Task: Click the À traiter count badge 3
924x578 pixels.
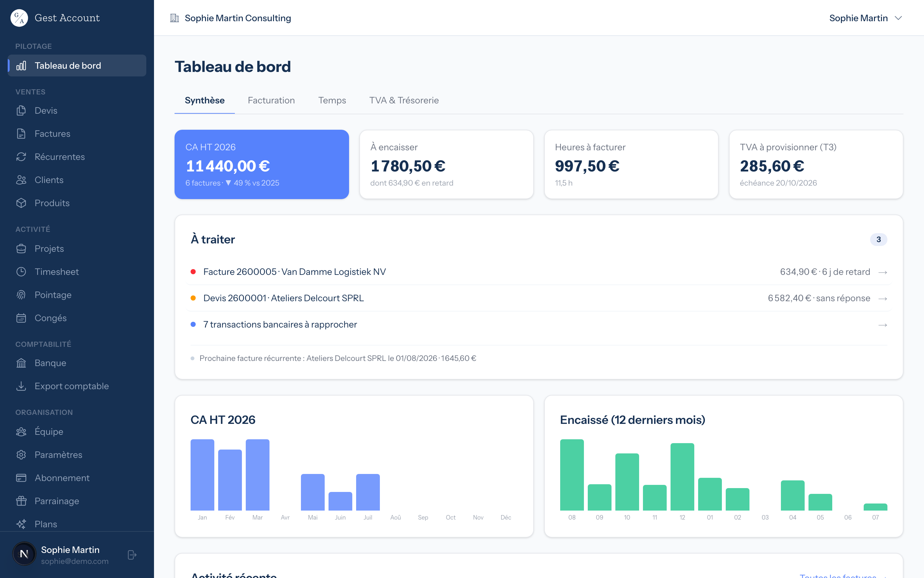Action: [878, 239]
